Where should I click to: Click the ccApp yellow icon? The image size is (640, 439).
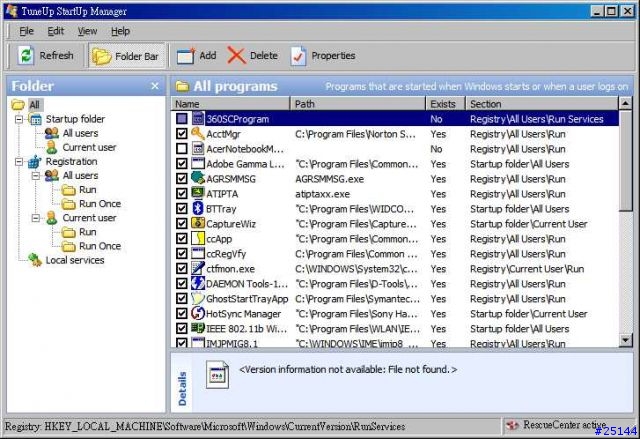click(x=198, y=238)
